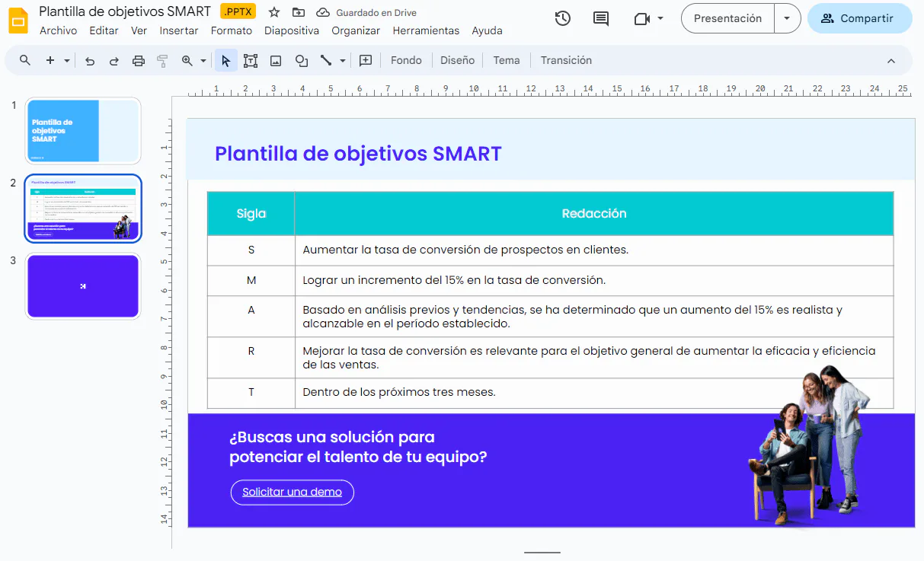
Task: Select the Paint format tool
Action: (162, 60)
